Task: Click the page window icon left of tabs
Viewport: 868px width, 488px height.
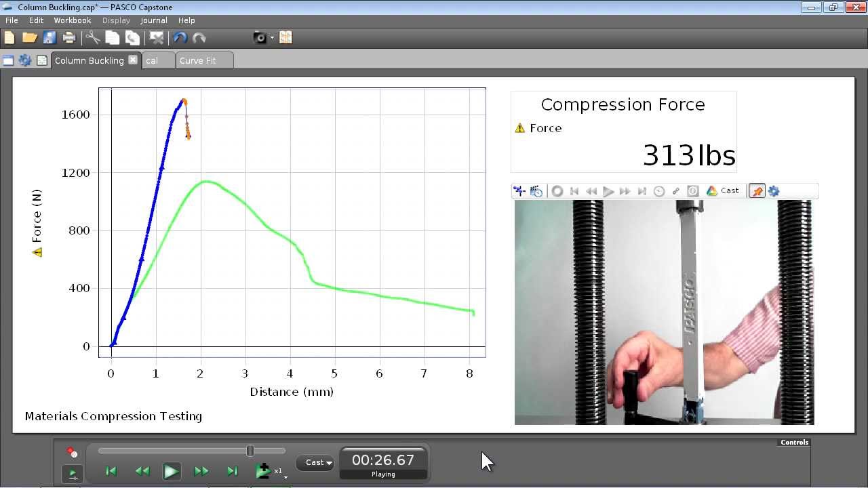Action: [x=8, y=60]
